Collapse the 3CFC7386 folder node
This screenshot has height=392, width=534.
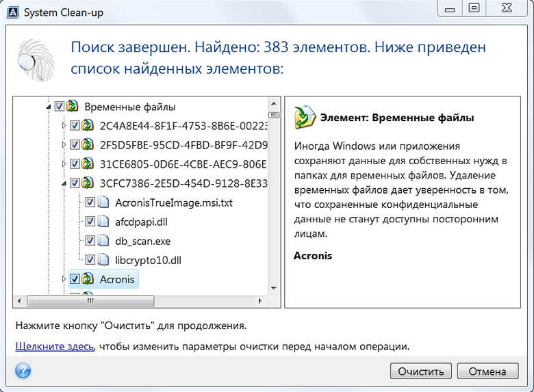pos(64,183)
